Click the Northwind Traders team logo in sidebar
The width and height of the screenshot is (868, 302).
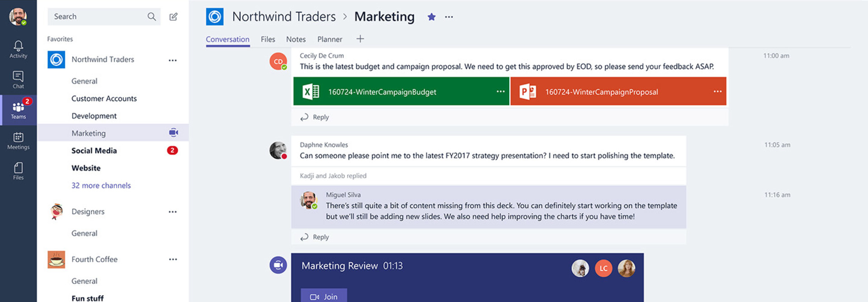point(57,60)
